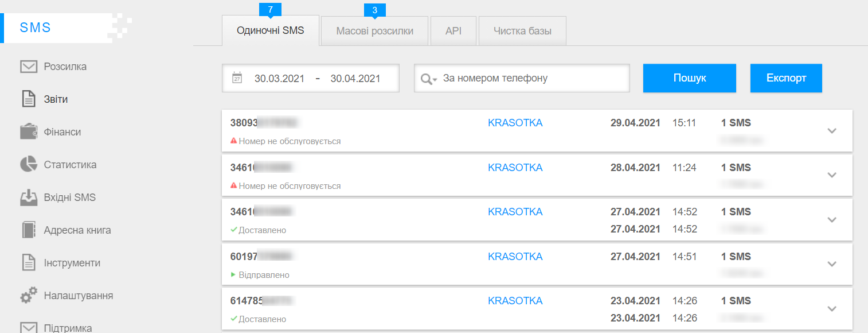Click badge 3 above Масові розсилки

coord(375,10)
